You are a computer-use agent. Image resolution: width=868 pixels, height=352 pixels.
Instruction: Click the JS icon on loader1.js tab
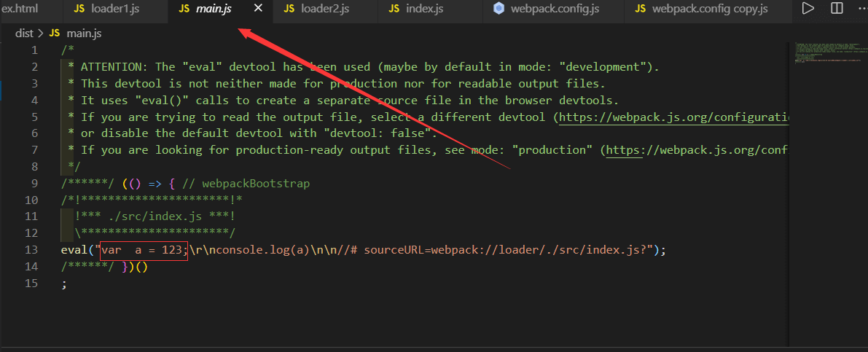click(x=79, y=8)
